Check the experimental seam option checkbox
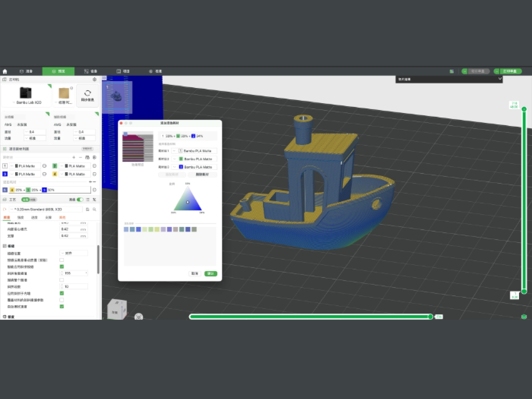532x399 pixels. tap(62, 260)
